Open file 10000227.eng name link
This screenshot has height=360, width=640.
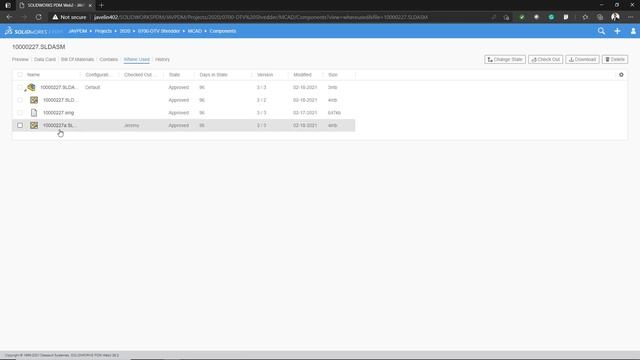[58, 113]
